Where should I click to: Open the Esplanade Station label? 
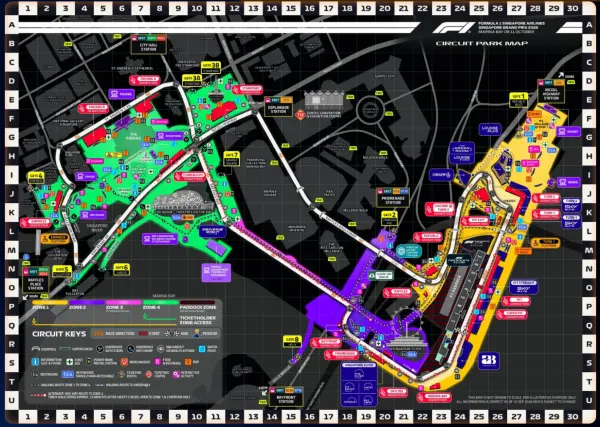tap(279, 106)
